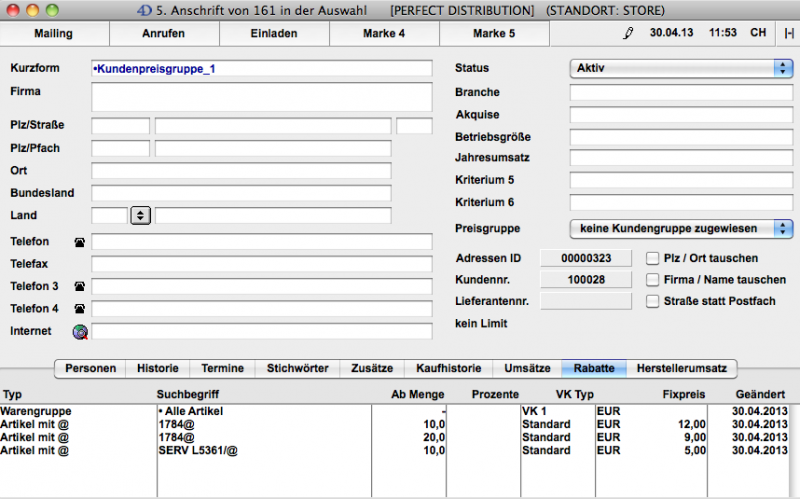Expand the Preisgruppe dropdown
The image size is (800, 499).
(680, 229)
